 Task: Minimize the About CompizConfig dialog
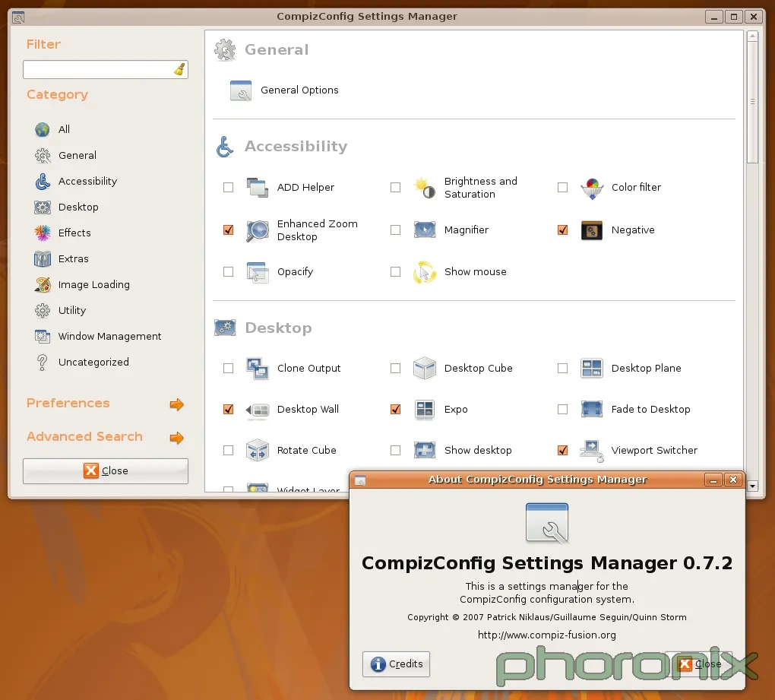pos(713,480)
